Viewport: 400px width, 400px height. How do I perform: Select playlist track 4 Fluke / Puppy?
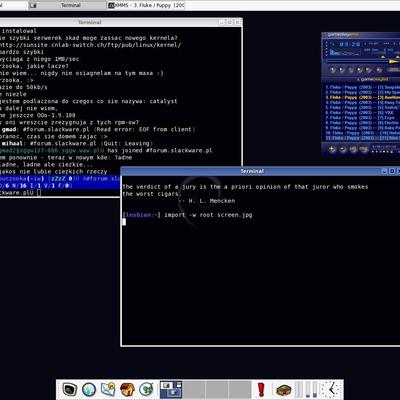point(362,103)
